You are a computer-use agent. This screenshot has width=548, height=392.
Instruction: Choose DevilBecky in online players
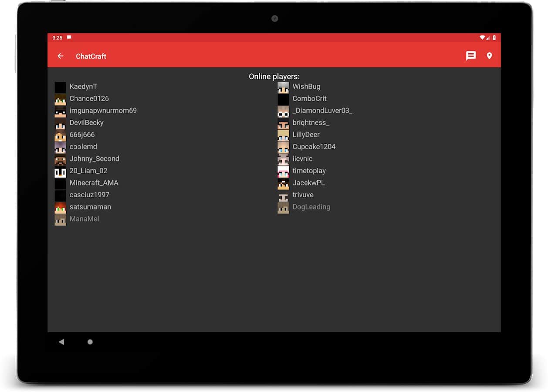pos(86,123)
